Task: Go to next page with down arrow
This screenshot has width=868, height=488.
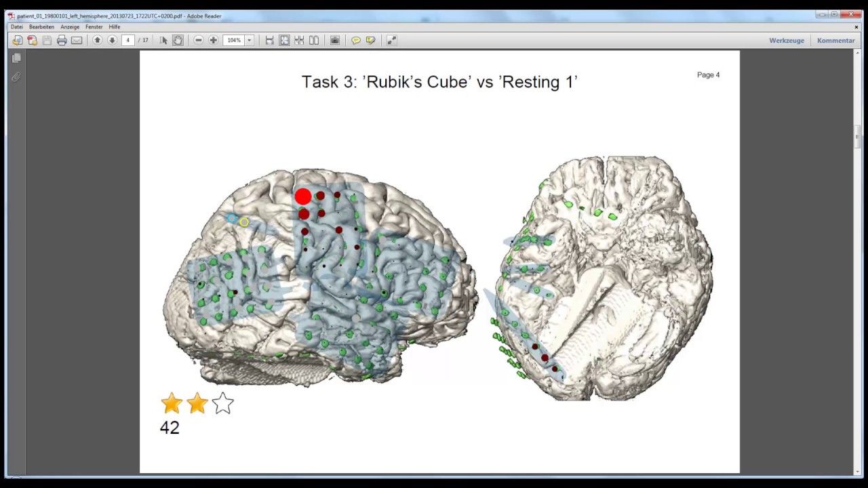Action: pyautogui.click(x=112, y=41)
